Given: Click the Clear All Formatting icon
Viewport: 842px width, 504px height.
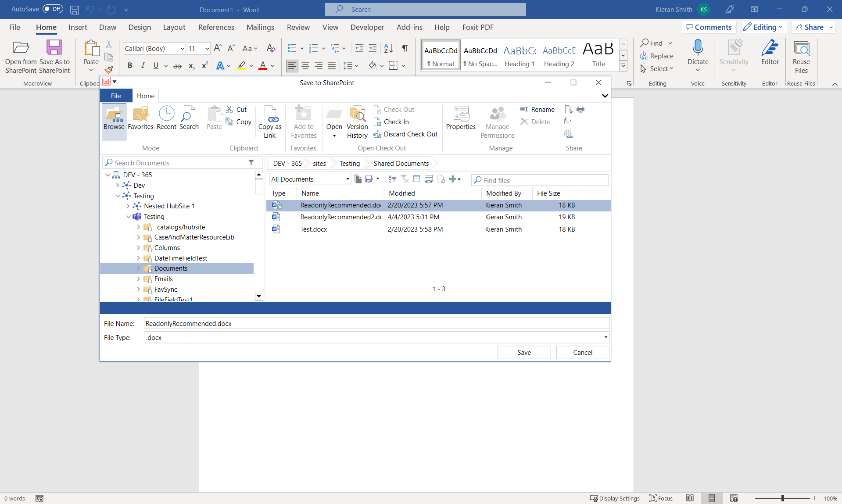Looking at the screenshot, I should 271,48.
